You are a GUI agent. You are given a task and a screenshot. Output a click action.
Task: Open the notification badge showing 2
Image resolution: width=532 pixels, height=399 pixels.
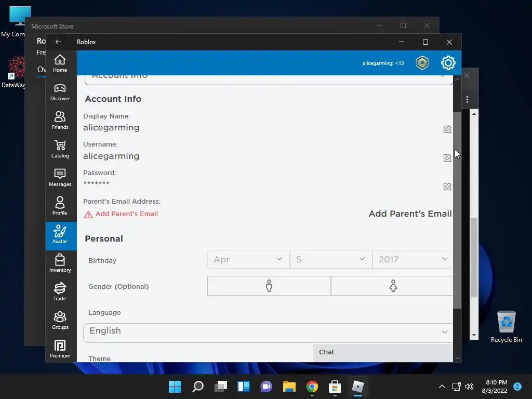(x=517, y=387)
